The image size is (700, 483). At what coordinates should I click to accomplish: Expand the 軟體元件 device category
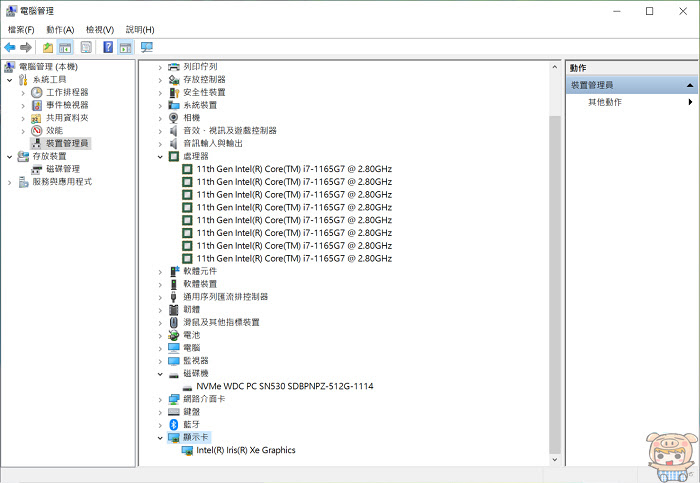160,271
